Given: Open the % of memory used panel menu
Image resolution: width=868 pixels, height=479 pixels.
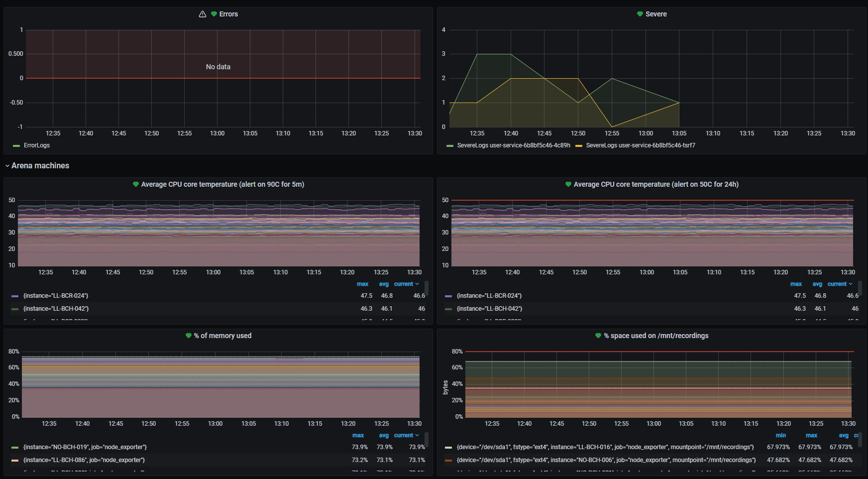Looking at the screenshot, I should tap(222, 336).
